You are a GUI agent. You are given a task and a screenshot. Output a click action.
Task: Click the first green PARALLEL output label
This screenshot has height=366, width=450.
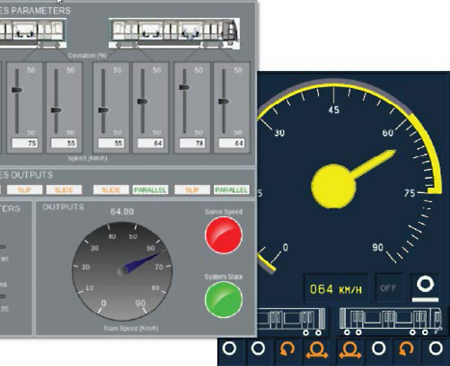click(150, 190)
